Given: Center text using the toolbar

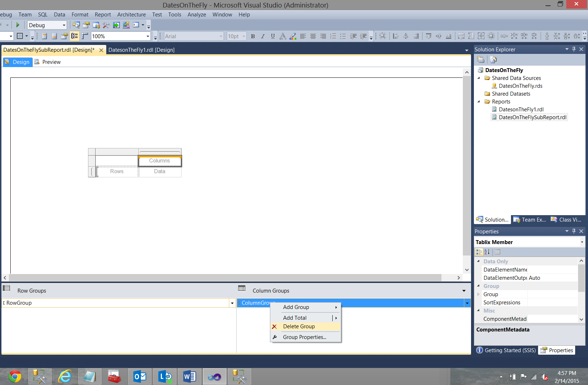Looking at the screenshot, I should pos(313,36).
